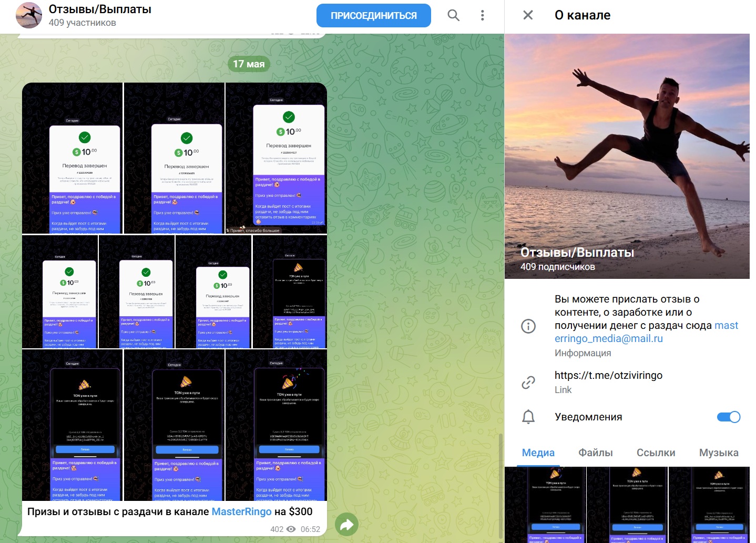
Task: Open the MasterRingo channel link
Action: point(241,511)
